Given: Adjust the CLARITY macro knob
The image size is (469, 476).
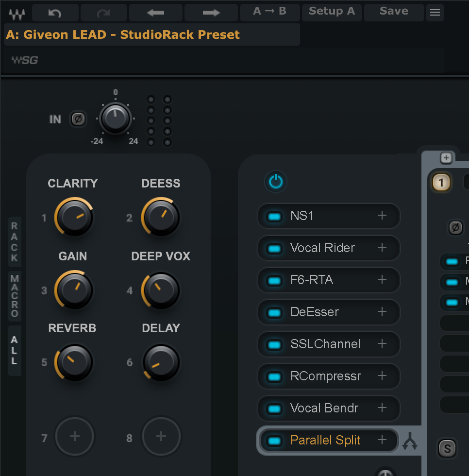Looking at the screenshot, I should coord(74,218).
